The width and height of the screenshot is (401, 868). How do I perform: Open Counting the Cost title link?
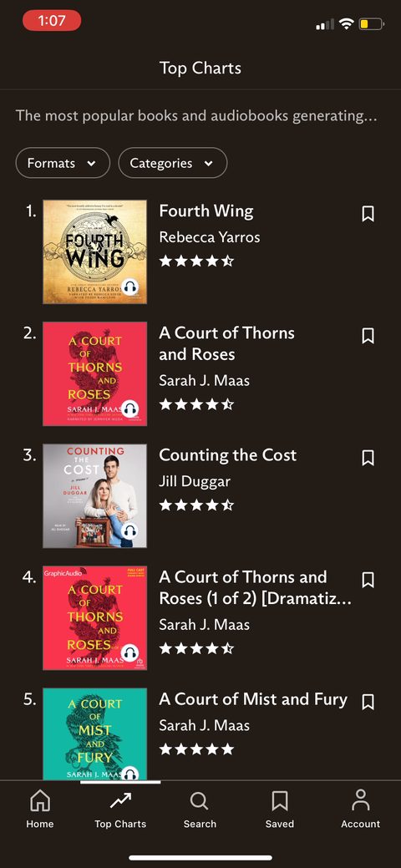[x=227, y=455]
